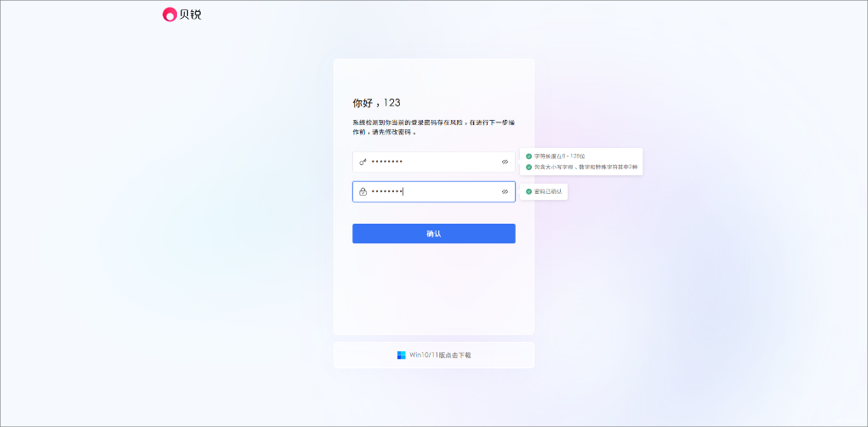Click the key icon in new password field
This screenshot has height=427, width=868.
[x=363, y=162]
